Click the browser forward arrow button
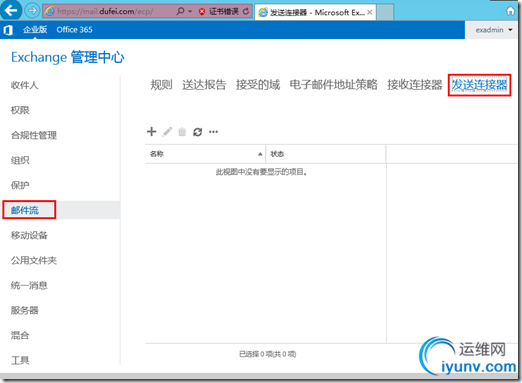Image resolution: width=522 pixels, height=383 pixels. tap(32, 11)
